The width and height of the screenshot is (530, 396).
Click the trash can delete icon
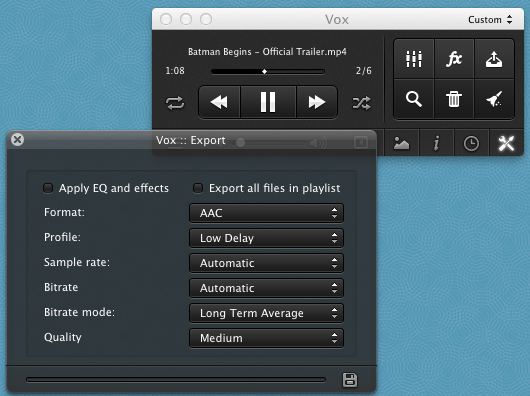click(454, 99)
